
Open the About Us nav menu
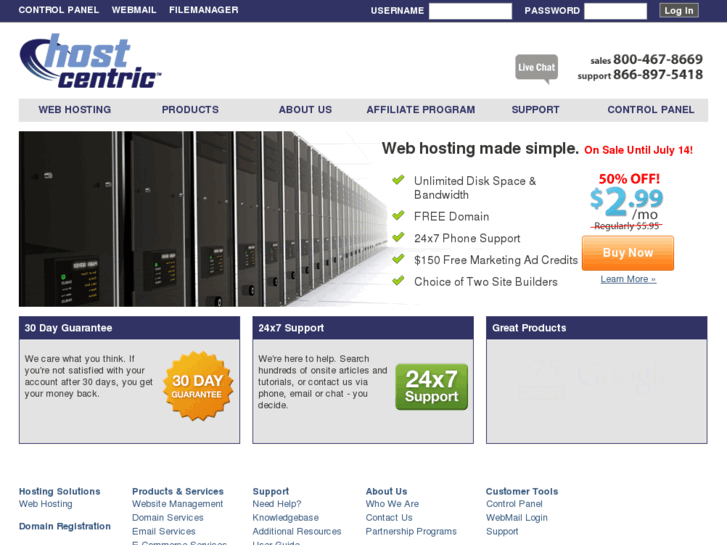(305, 110)
